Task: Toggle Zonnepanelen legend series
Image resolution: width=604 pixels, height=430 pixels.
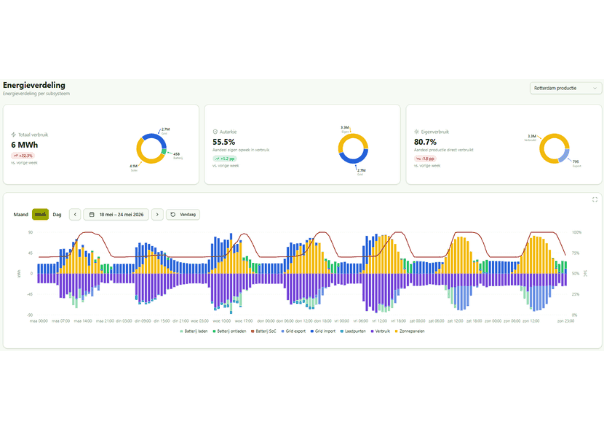Action: [410, 331]
